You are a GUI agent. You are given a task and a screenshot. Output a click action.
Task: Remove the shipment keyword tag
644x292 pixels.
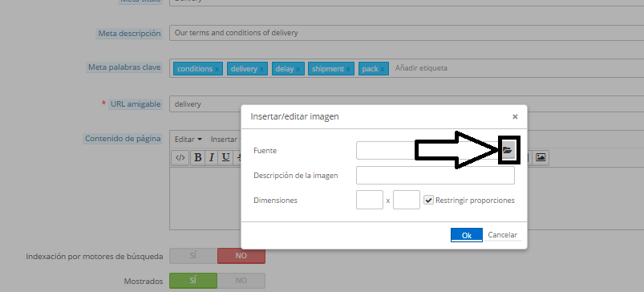[x=348, y=69]
